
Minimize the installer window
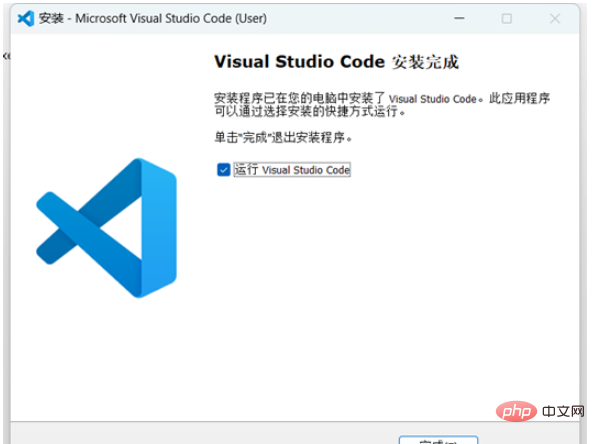tap(459, 18)
